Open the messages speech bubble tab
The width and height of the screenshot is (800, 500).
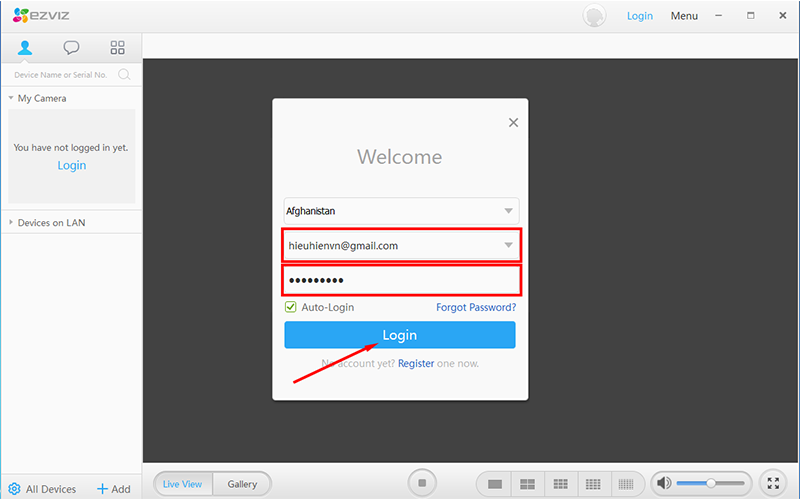point(71,47)
